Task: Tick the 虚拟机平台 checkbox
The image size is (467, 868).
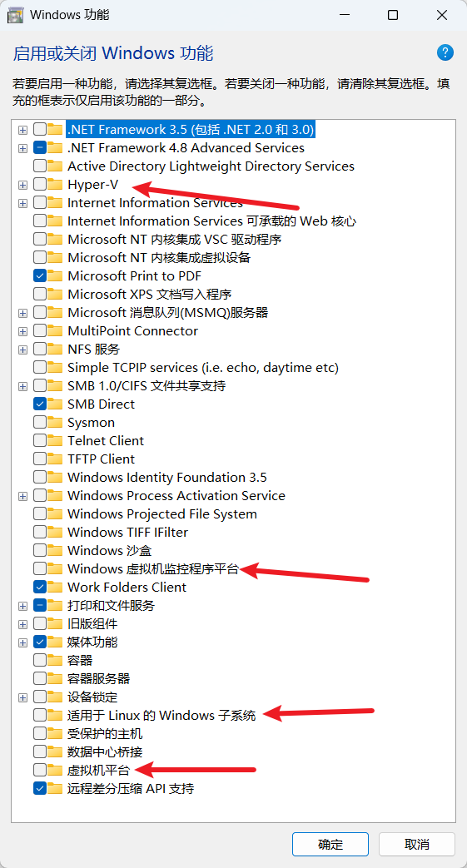Action: click(40, 770)
